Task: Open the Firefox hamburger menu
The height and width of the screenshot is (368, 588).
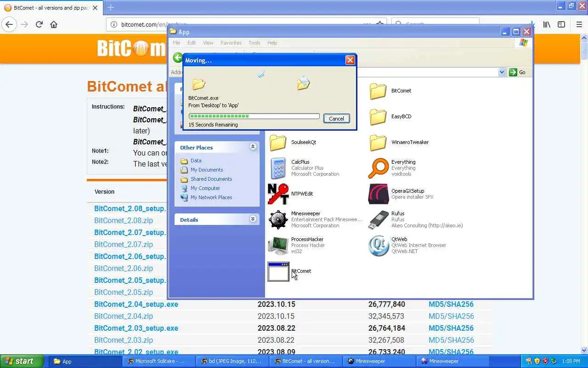Action: click(579, 24)
